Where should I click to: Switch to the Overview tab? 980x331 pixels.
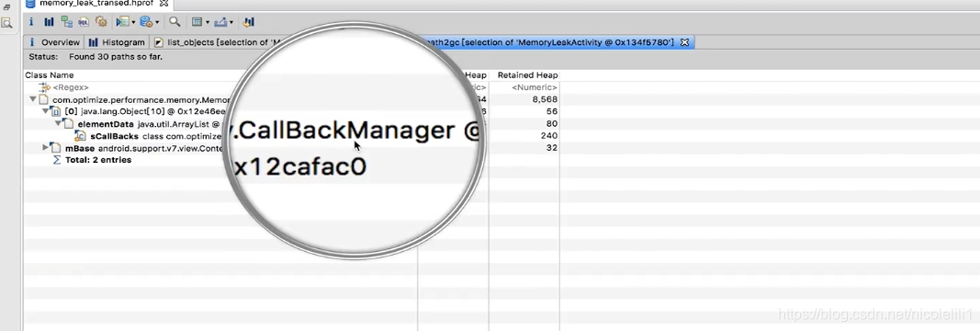pos(54,42)
